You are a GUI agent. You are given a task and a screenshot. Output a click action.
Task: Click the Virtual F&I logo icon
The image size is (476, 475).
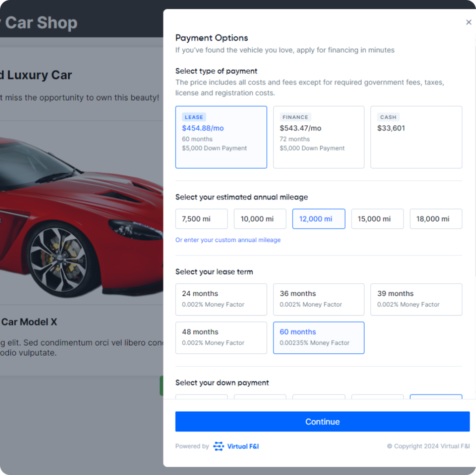pyautogui.click(x=218, y=446)
